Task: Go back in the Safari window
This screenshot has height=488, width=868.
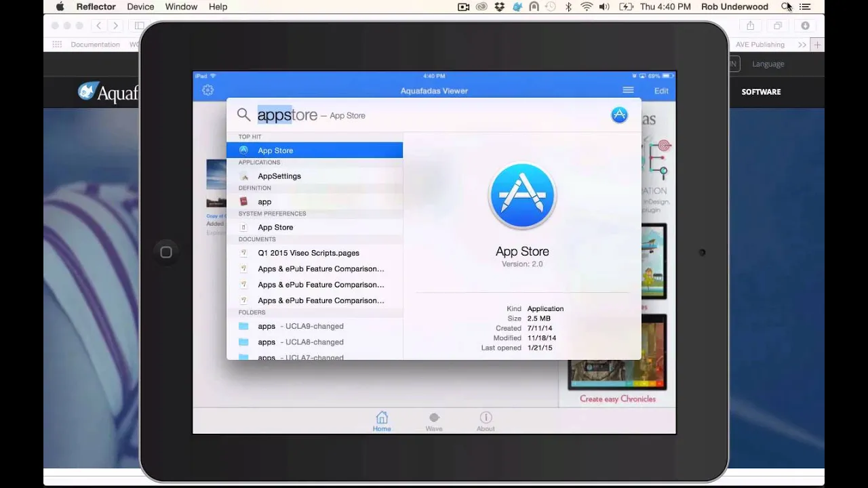Action: [x=99, y=26]
